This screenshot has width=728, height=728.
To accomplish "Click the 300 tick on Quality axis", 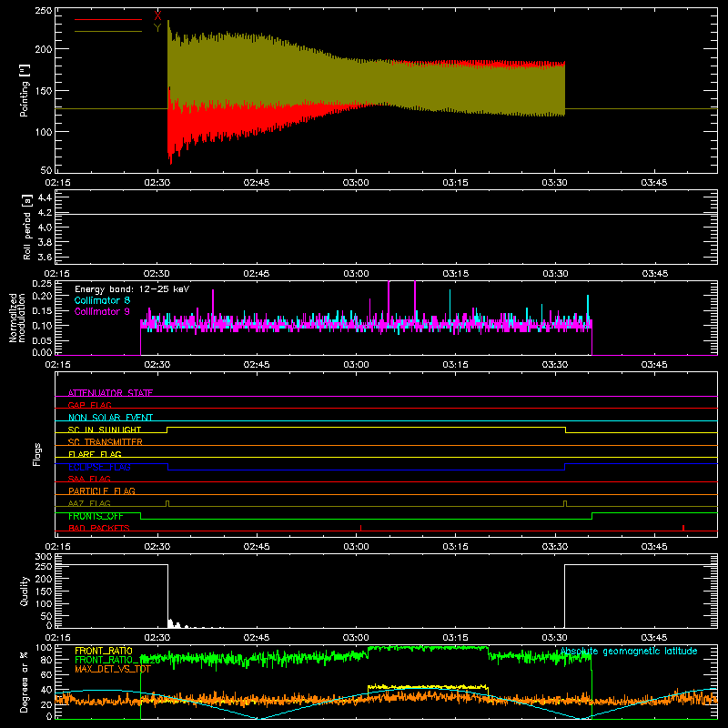I will (43, 556).
